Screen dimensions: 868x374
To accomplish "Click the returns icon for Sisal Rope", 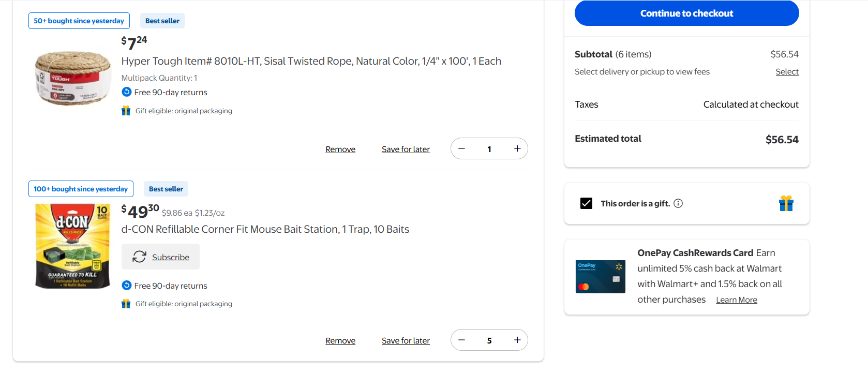I will (x=127, y=92).
